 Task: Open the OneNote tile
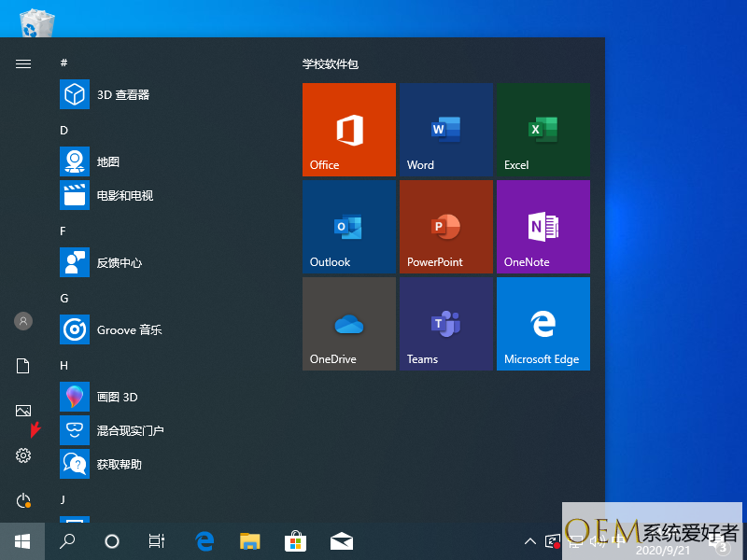[x=543, y=227]
